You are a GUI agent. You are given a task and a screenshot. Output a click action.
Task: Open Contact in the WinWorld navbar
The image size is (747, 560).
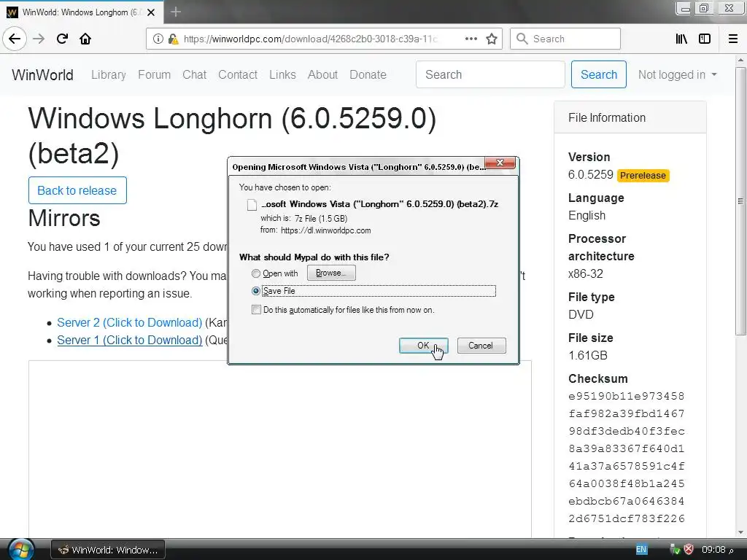point(238,75)
